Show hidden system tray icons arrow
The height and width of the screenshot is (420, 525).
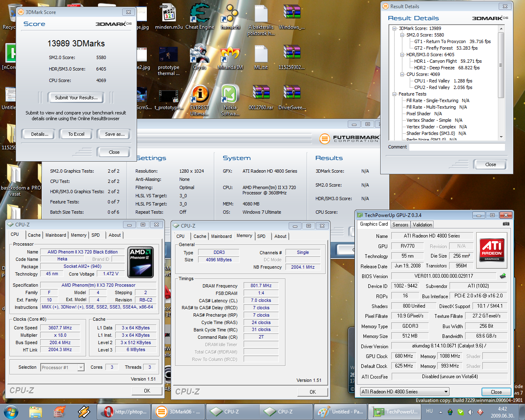[441, 412]
